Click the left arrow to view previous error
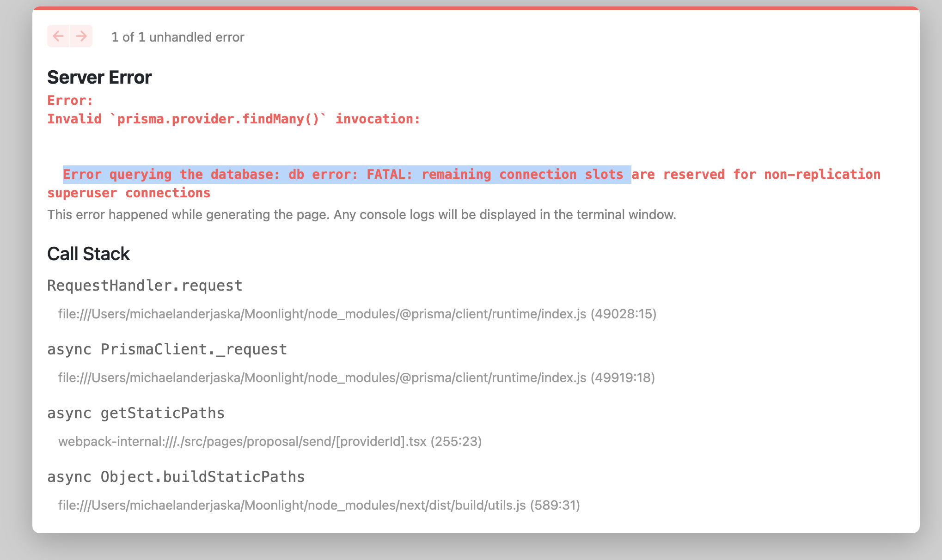The width and height of the screenshot is (942, 560). tap(58, 36)
